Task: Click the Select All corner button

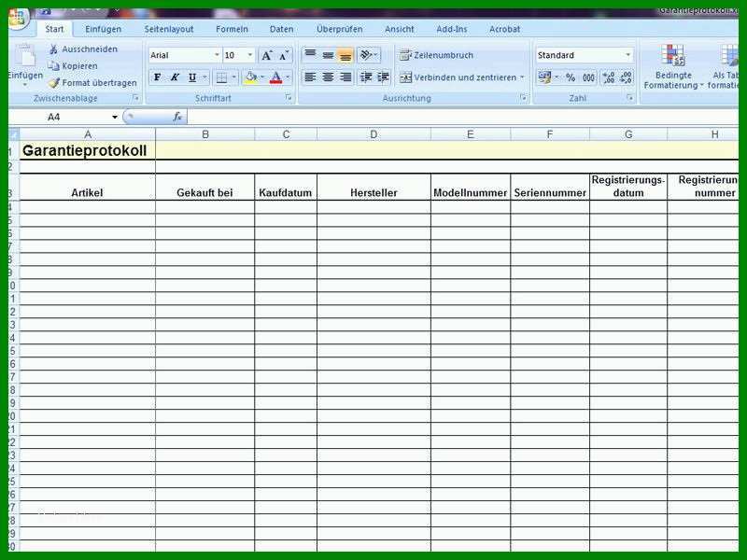Action: click(14, 134)
